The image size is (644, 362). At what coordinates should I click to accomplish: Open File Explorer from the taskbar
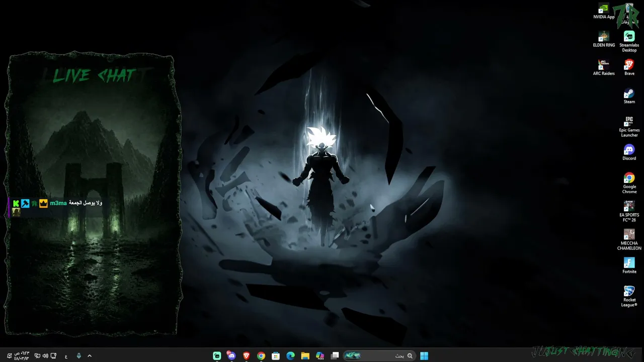tap(305, 356)
